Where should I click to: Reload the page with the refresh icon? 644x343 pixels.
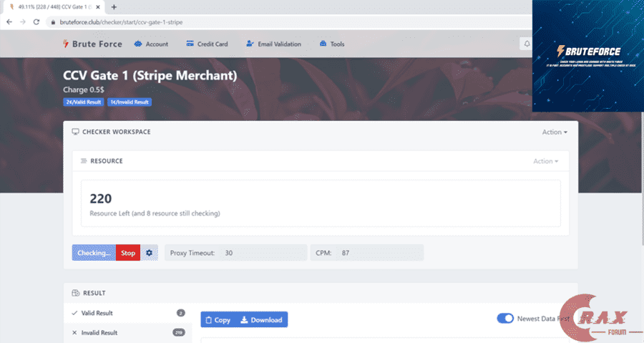pyautogui.click(x=36, y=22)
